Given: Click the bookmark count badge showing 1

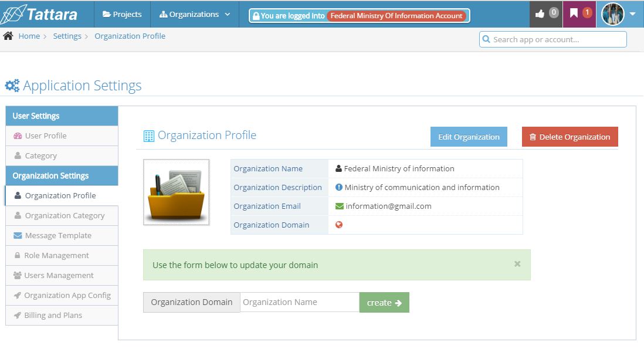Looking at the screenshot, I should [587, 12].
